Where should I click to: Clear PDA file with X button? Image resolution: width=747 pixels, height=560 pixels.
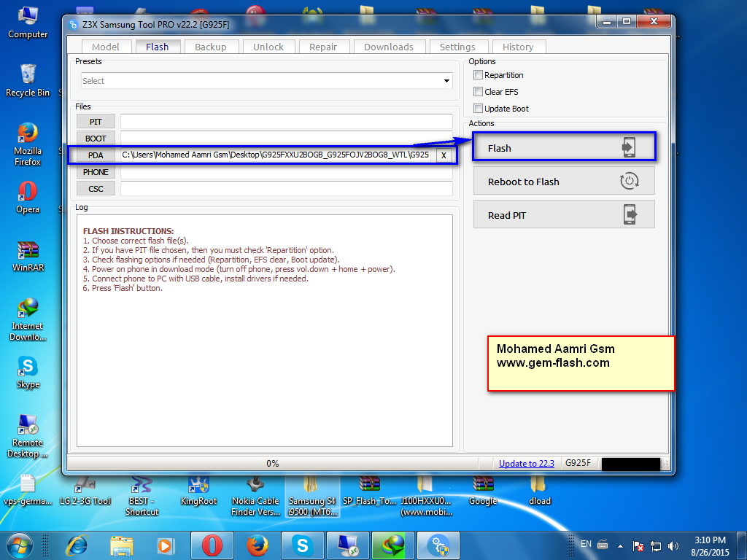pyautogui.click(x=444, y=155)
